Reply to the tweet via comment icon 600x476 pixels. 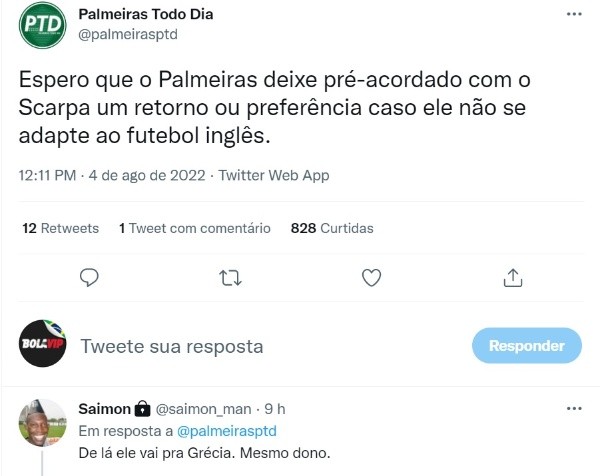click(x=89, y=277)
